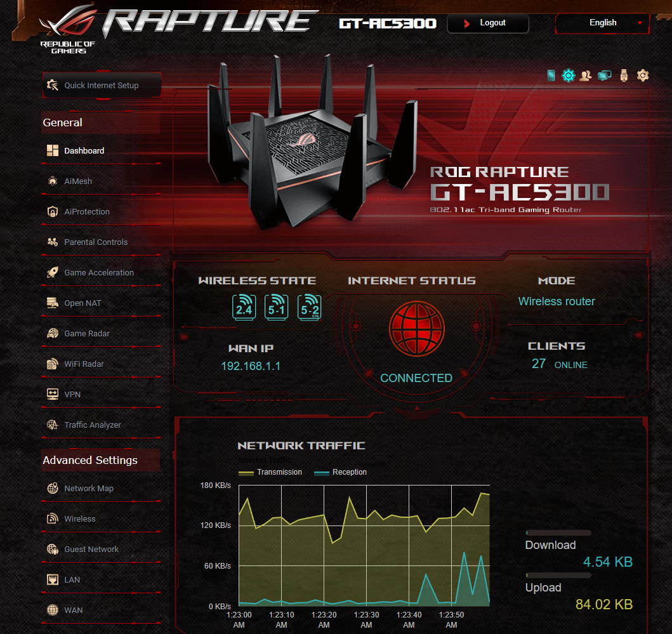
Task: Click the LAN port icon
Action: pos(52,579)
